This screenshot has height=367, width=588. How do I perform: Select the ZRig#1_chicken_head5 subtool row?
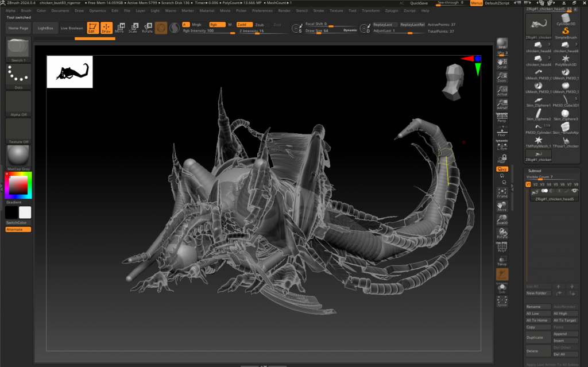point(554,195)
